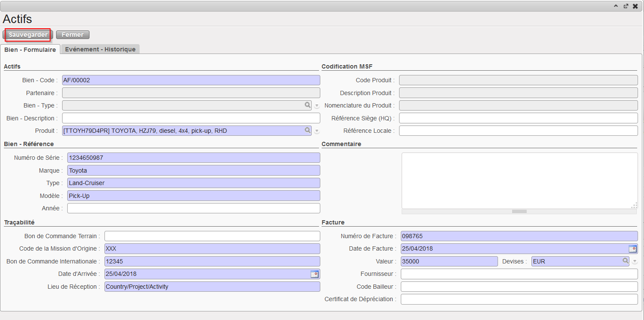The height and width of the screenshot is (320, 644).
Task: Expand the Bien - Type dropdown arrow
Action: (317, 106)
